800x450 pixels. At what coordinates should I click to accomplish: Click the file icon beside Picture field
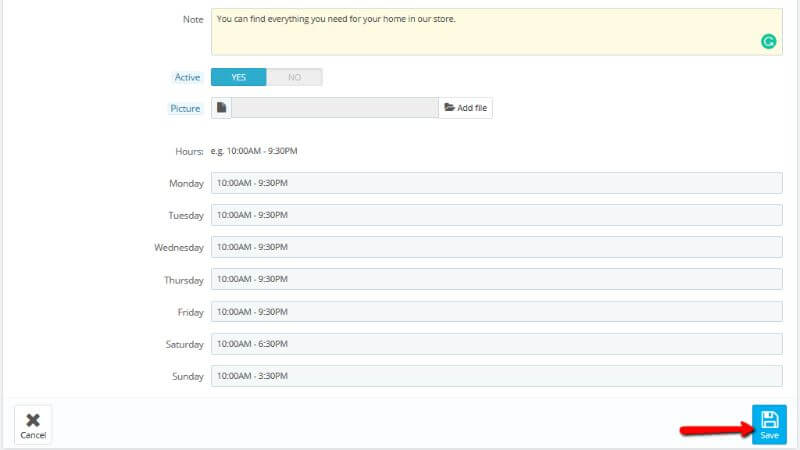pyautogui.click(x=222, y=108)
